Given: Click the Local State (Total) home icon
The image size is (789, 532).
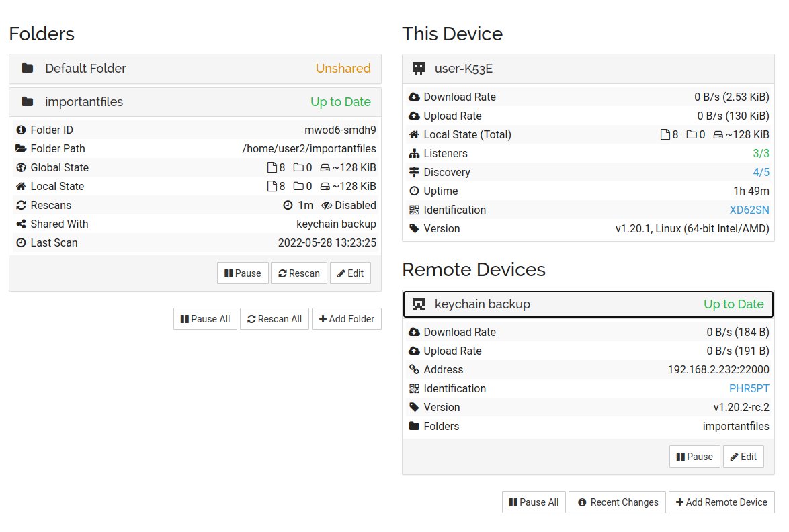Looking at the screenshot, I should coord(414,134).
